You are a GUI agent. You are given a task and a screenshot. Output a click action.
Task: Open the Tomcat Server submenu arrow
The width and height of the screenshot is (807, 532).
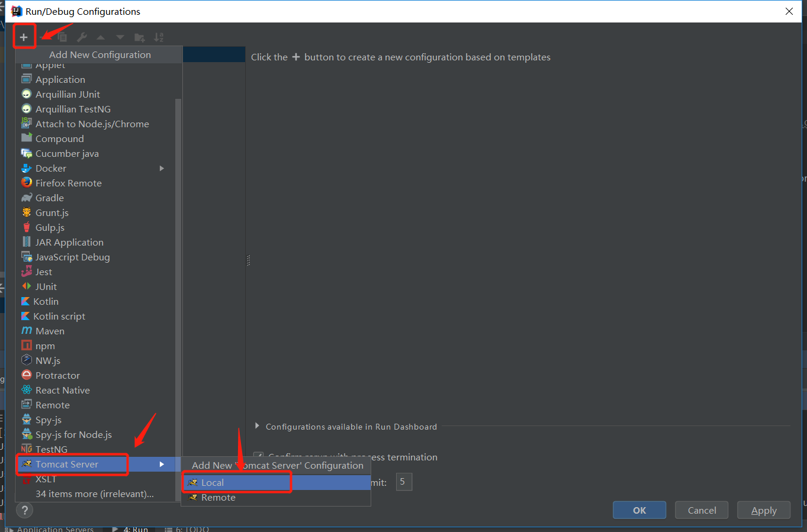point(162,465)
